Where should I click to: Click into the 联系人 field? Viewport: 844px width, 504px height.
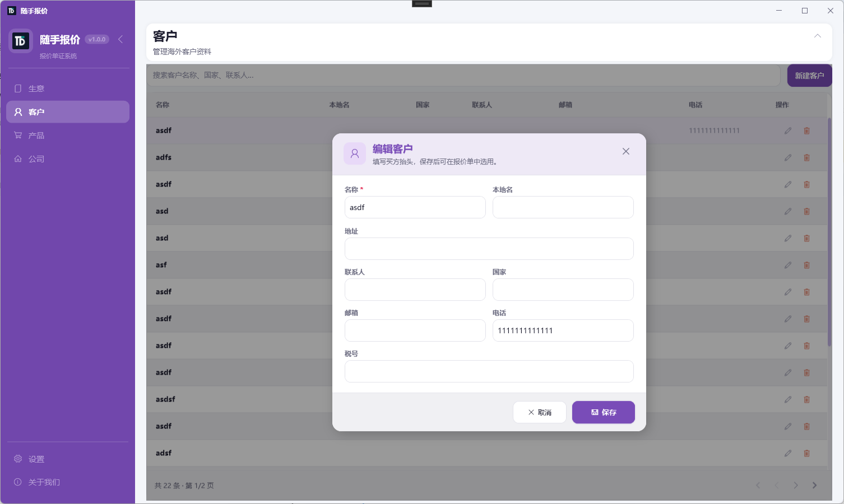[415, 290]
